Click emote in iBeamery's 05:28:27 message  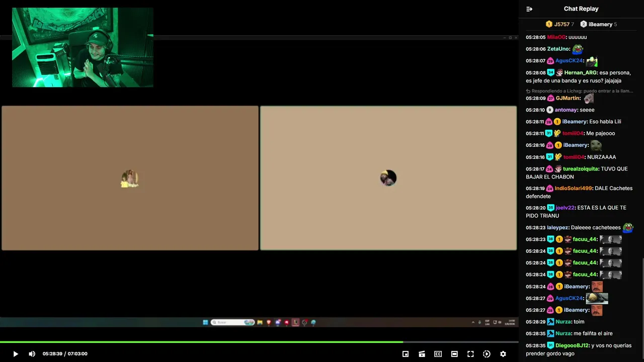[x=597, y=310]
